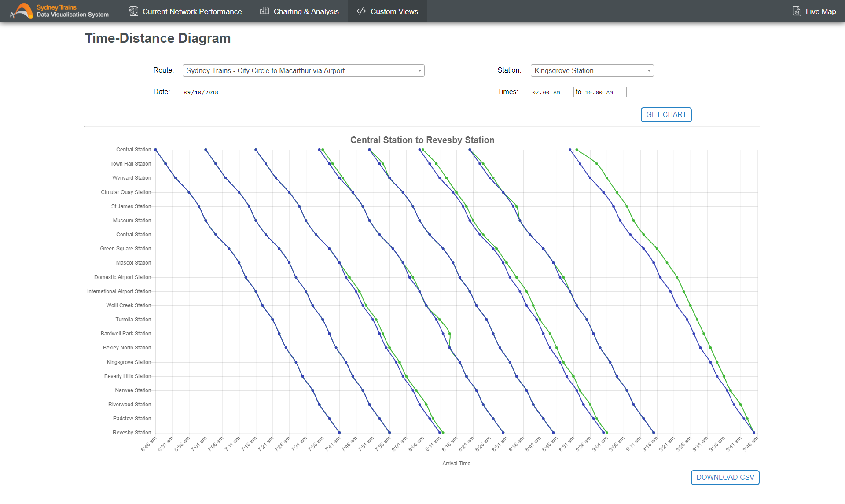The height and width of the screenshot is (504, 845).
Task: Click the 6:46 am time axis label
Action: click(x=149, y=444)
